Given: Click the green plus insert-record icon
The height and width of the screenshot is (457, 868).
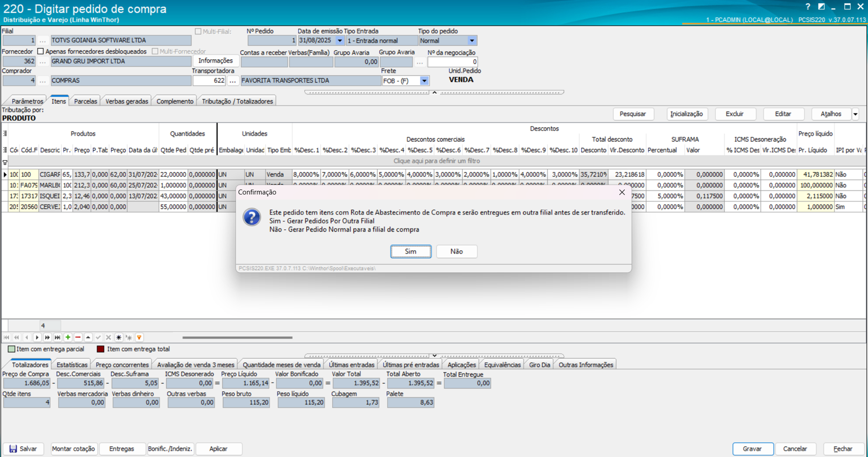Looking at the screenshot, I should click(x=68, y=337).
